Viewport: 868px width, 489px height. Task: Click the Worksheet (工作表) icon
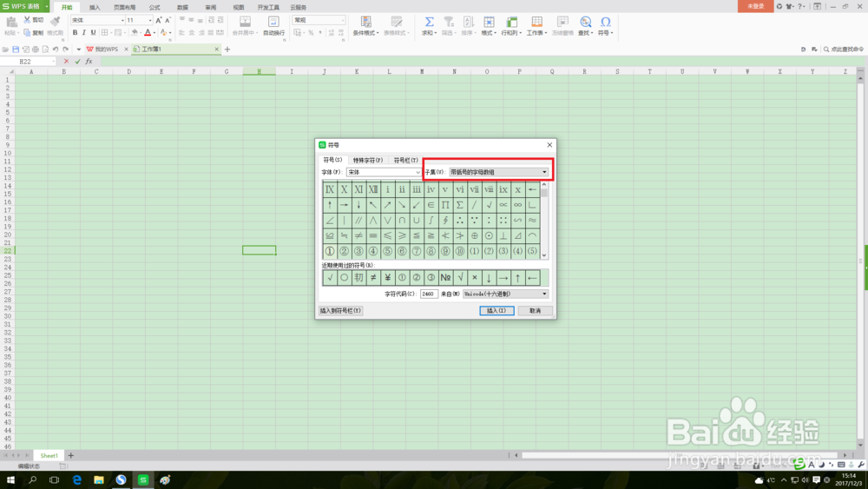tap(536, 23)
